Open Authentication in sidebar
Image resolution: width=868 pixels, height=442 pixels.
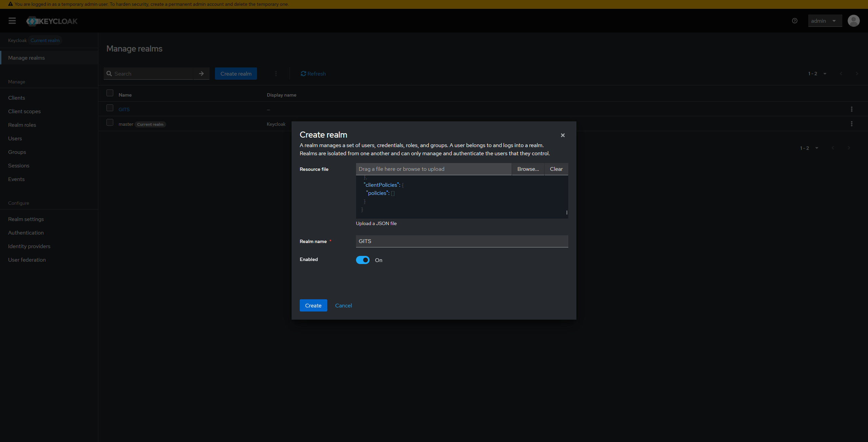coord(49,233)
